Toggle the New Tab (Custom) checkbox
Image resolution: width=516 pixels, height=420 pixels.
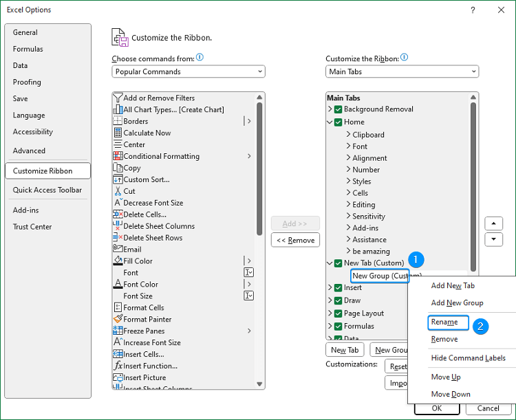338,263
